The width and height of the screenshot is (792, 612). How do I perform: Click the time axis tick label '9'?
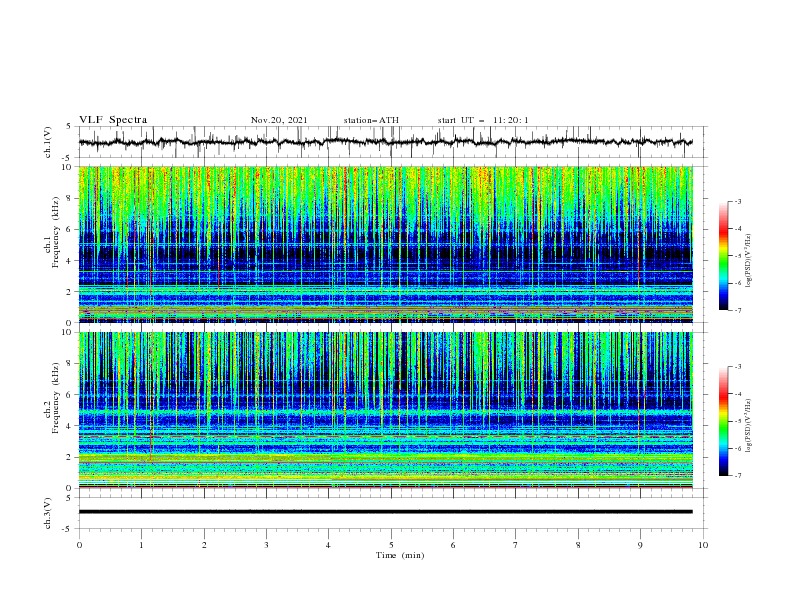coord(640,545)
